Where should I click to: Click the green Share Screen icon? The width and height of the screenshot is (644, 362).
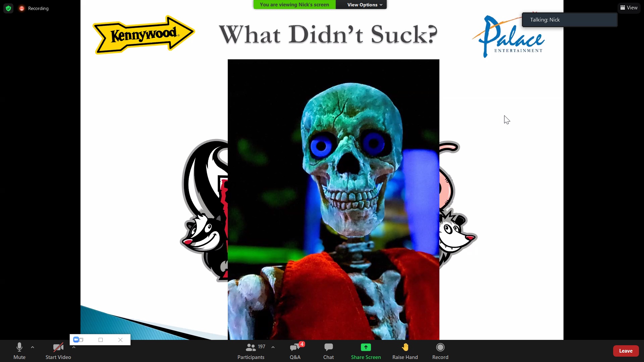(366, 347)
